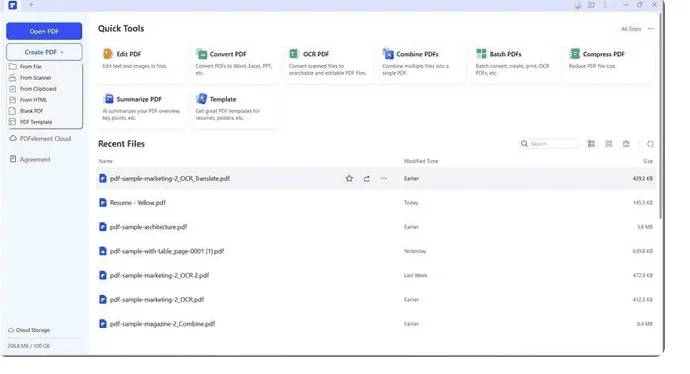Open title bar kebab menu
690x374 pixels.
pyautogui.click(x=605, y=5)
